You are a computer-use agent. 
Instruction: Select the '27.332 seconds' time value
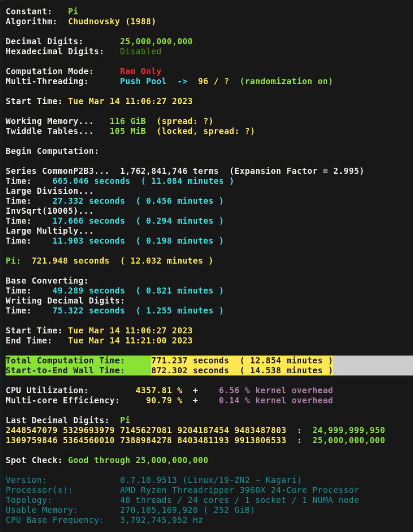(x=88, y=201)
